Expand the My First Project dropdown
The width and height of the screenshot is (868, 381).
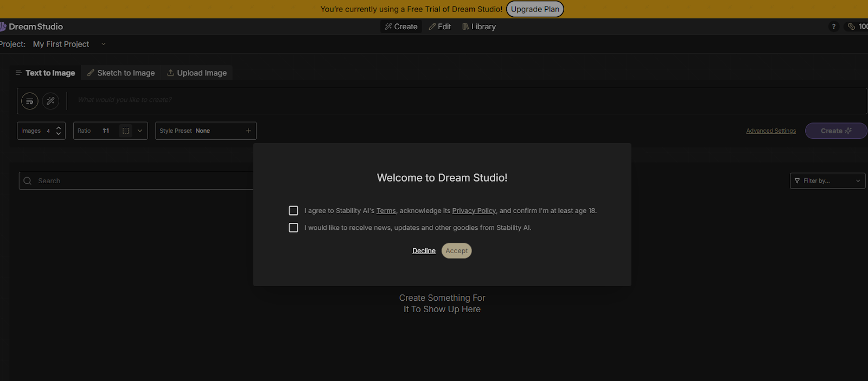(x=103, y=44)
